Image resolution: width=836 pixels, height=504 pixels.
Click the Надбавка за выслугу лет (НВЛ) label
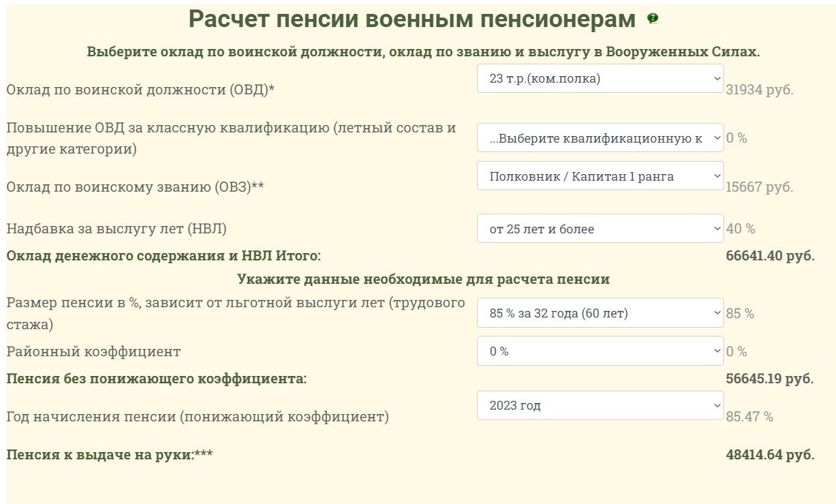(117, 229)
